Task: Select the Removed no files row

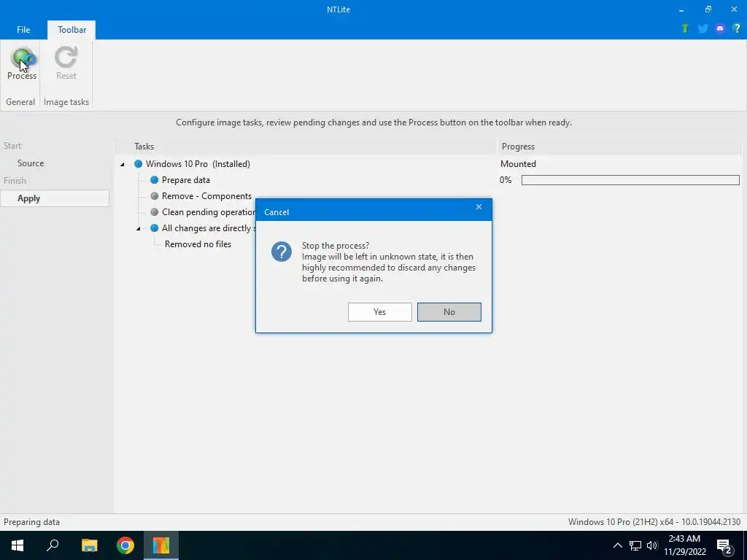Action: [x=198, y=244]
